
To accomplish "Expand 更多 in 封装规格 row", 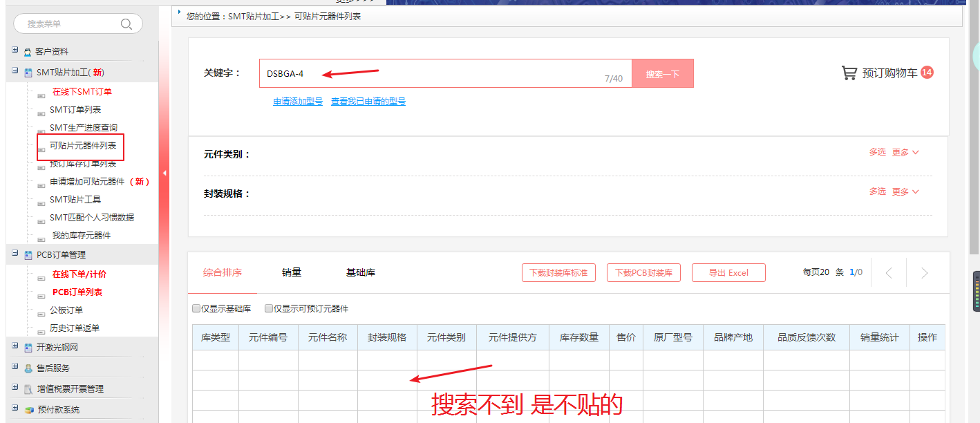I will 905,191.
